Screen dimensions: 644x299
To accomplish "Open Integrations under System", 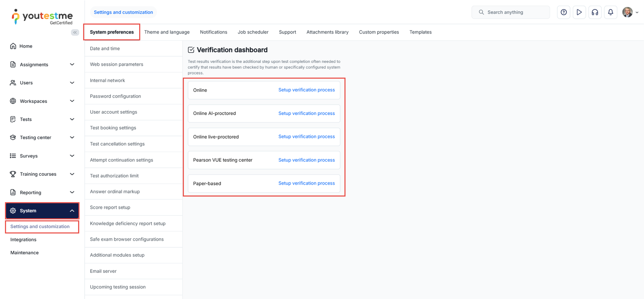I will click(x=23, y=240).
